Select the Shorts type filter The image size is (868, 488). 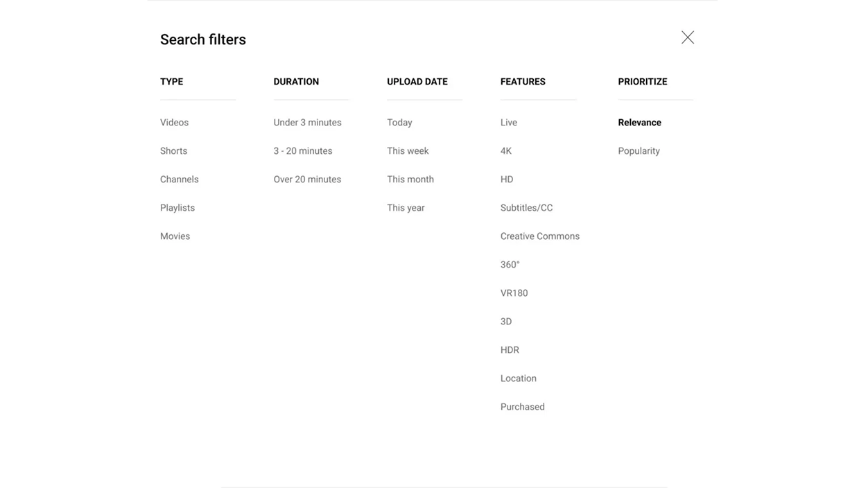coord(173,150)
